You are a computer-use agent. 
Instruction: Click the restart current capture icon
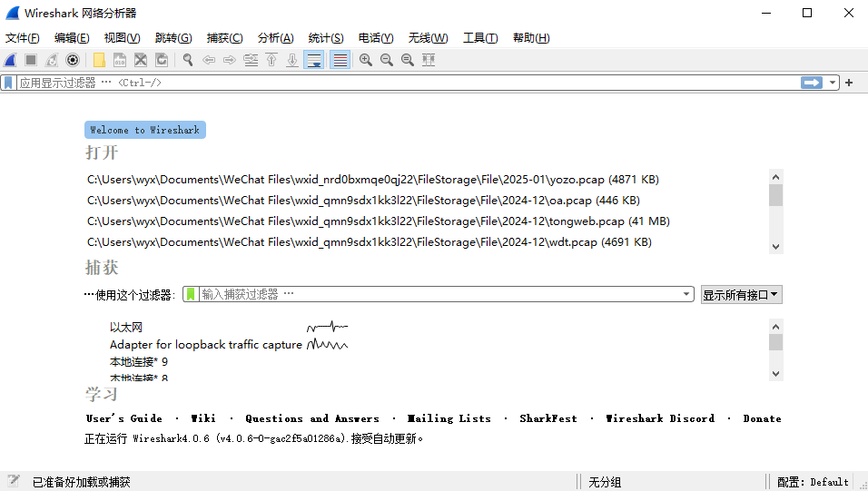pyautogui.click(x=52, y=60)
